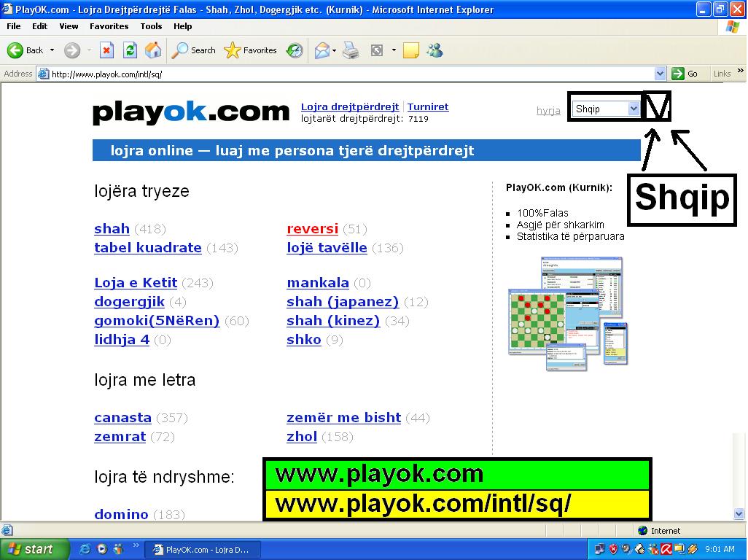Go to the Home page icon
This screenshot has width=748, height=560.
pos(153,50)
